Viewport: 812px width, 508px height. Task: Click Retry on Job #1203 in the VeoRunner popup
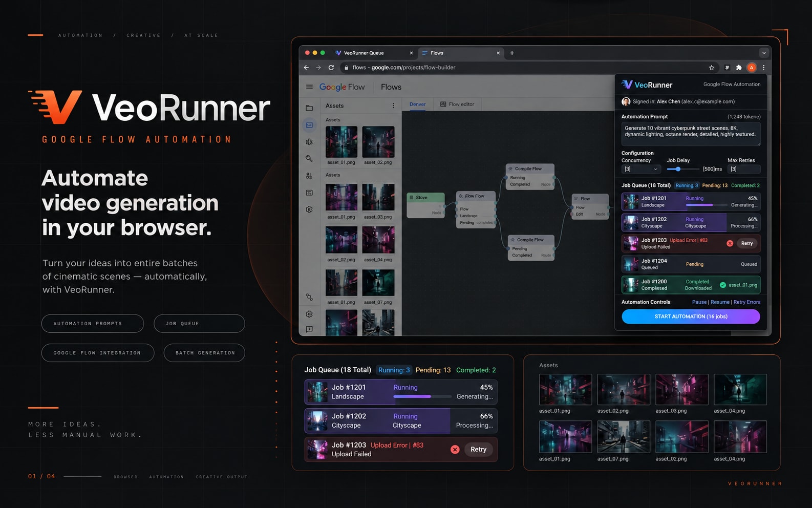click(x=747, y=243)
